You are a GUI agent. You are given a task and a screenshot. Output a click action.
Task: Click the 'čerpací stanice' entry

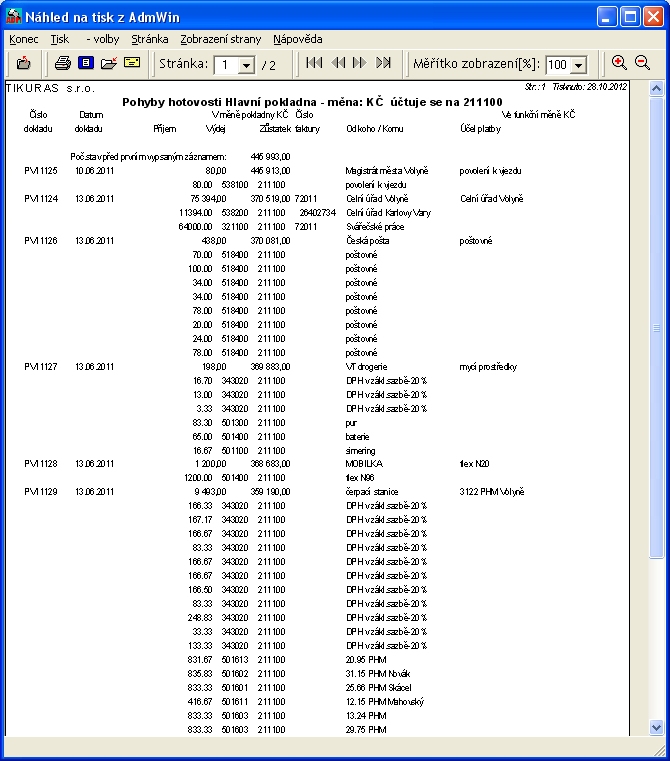click(372, 492)
